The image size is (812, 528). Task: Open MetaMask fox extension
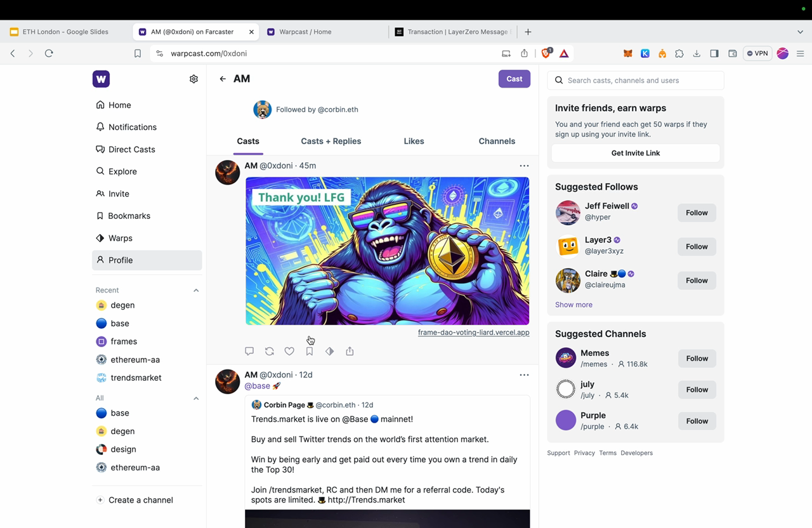[x=628, y=53]
